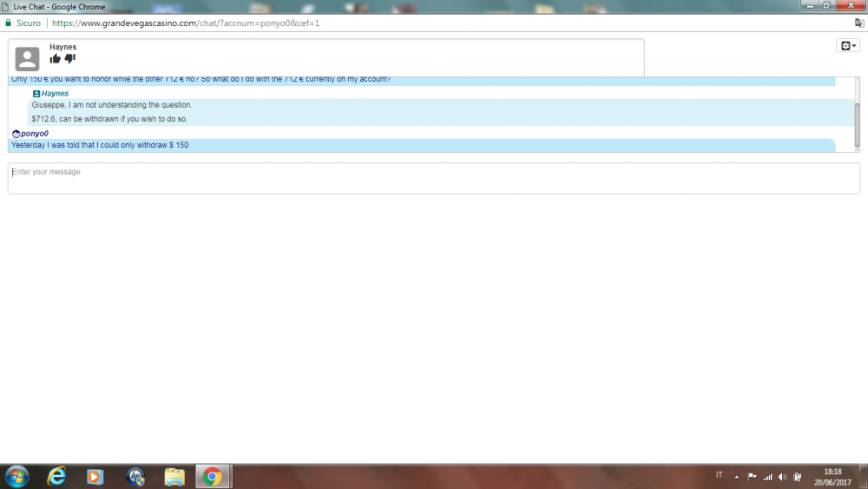Click the thumbs up rating icon
Viewport: 868px width, 489px height.
(55, 59)
